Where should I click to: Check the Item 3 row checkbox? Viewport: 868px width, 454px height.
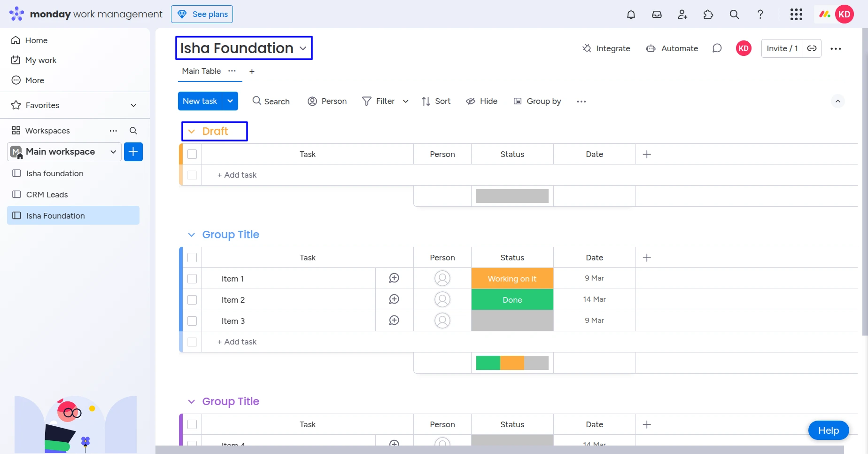(x=192, y=321)
